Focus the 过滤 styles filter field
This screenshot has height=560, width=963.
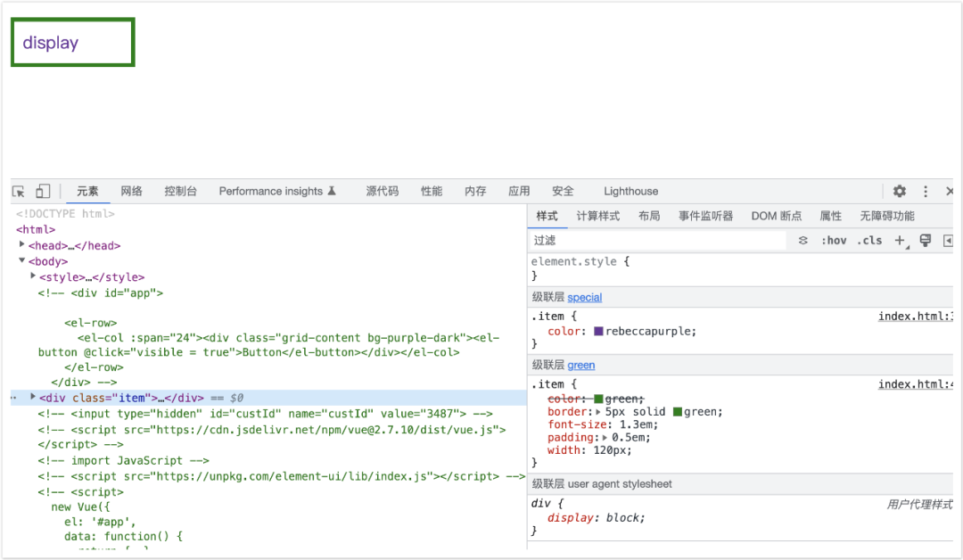[657, 241]
